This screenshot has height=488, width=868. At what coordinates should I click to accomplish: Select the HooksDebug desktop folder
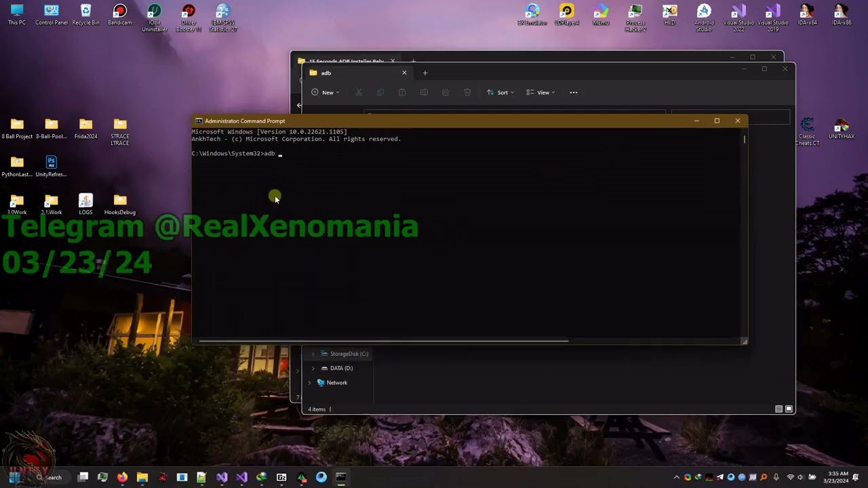click(x=120, y=205)
